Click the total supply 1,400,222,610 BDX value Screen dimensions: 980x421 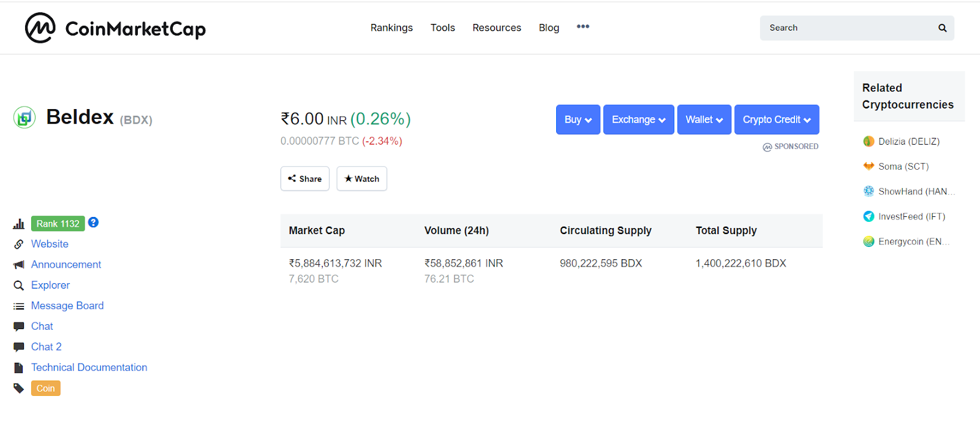point(741,264)
